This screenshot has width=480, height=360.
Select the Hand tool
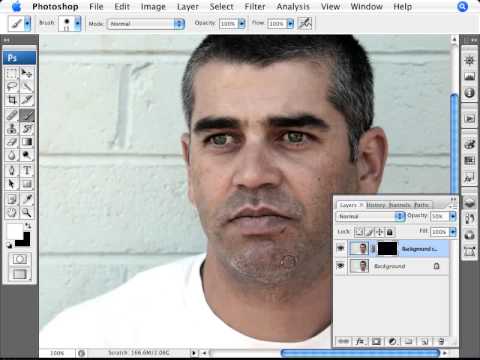[x=12, y=213]
